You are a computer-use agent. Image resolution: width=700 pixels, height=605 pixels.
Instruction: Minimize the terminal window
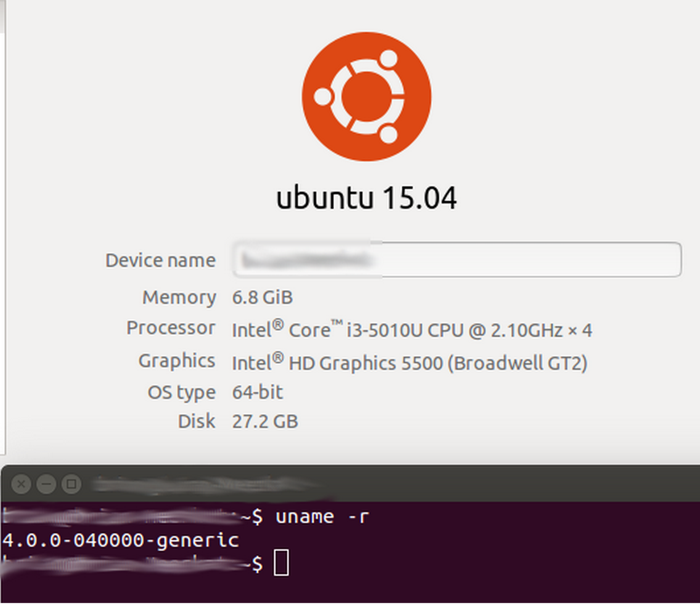[x=46, y=484]
